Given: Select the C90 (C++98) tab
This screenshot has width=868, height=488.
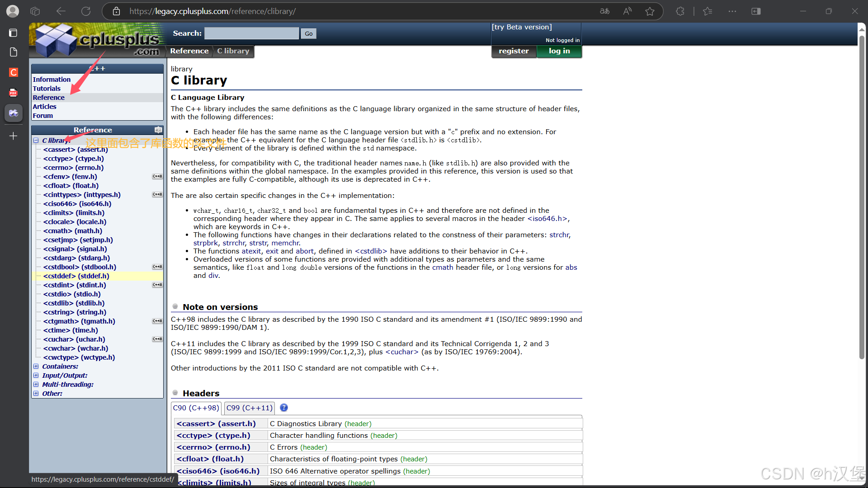Looking at the screenshot, I should pos(196,408).
